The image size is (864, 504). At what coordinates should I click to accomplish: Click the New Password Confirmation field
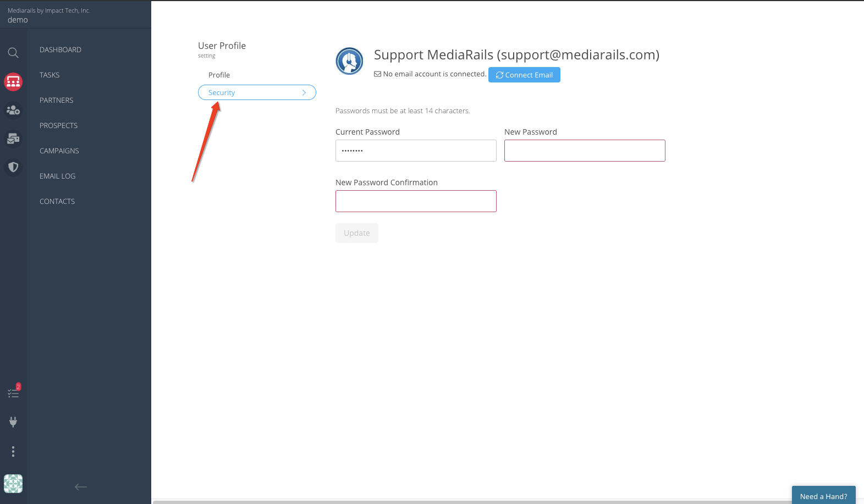(x=416, y=201)
